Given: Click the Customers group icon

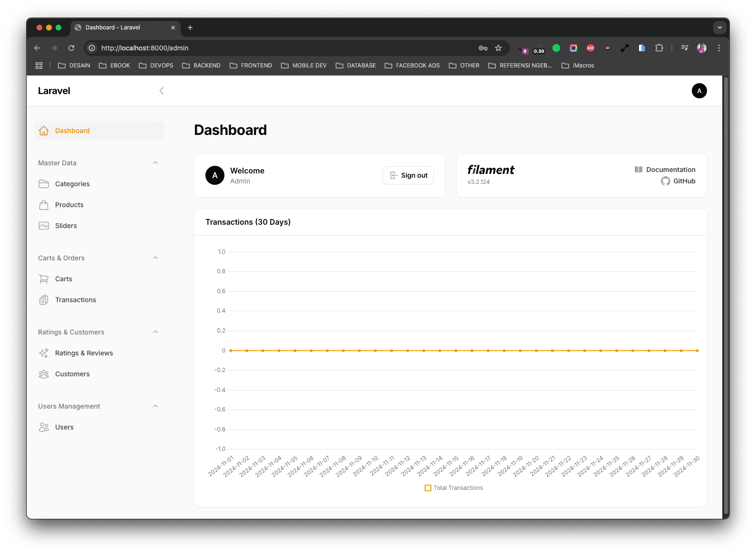Looking at the screenshot, I should click(x=44, y=374).
